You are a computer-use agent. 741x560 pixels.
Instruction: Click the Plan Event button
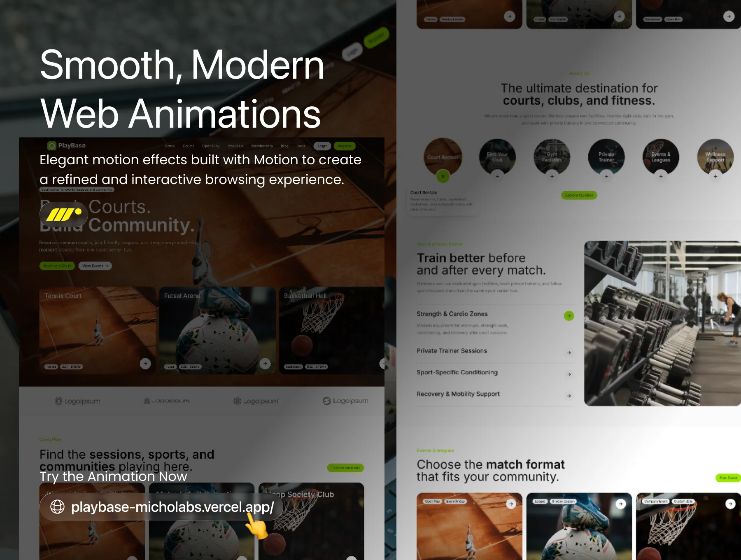pyautogui.click(x=728, y=478)
